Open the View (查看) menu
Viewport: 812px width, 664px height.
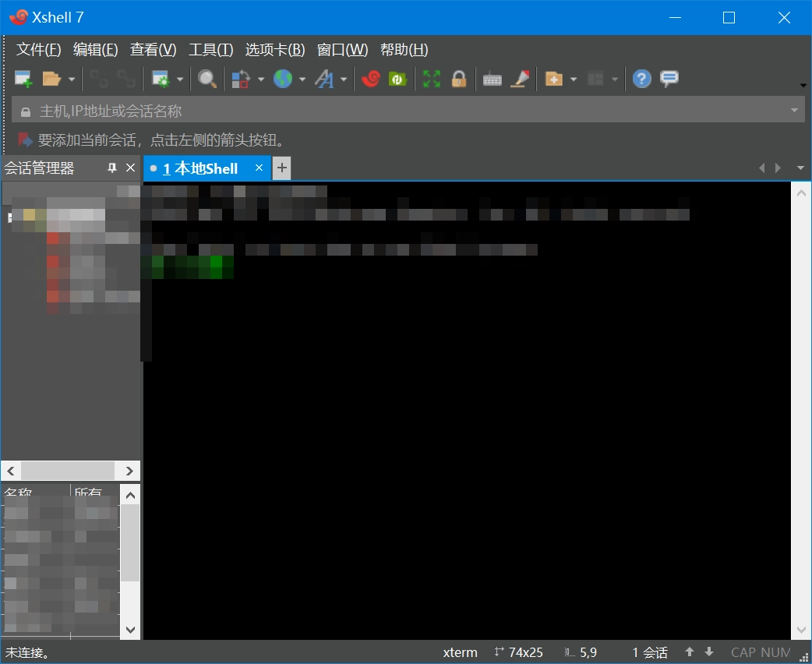(153, 50)
